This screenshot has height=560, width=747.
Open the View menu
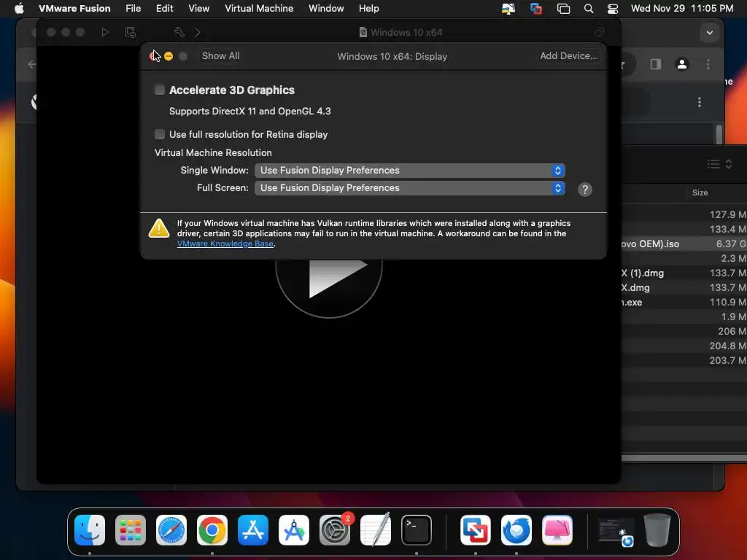(x=198, y=8)
